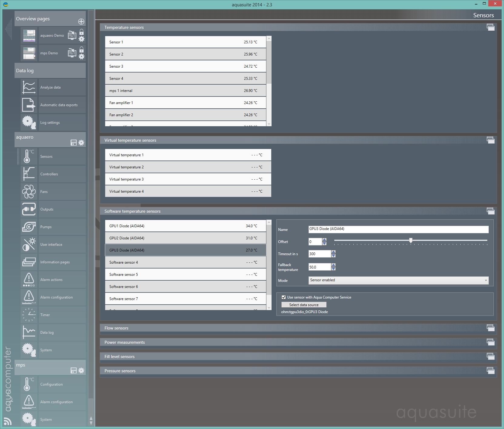The width and height of the screenshot is (504, 429).
Task: Click the Offset slider handle
Action: coord(411,240)
